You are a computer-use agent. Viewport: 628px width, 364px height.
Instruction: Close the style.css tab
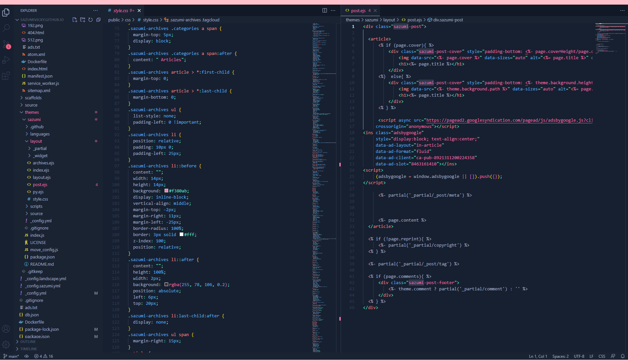click(x=139, y=11)
